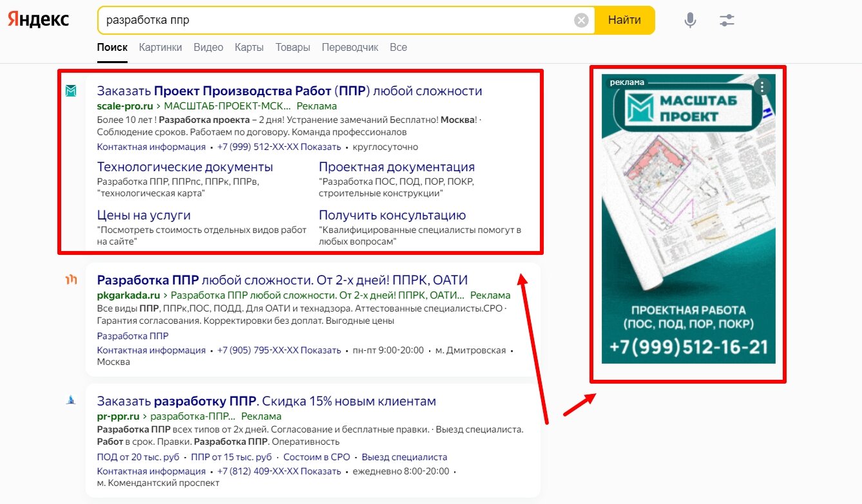The image size is (862, 504).
Task: Click the scale-pro.ru favicon
Action: 71,91
